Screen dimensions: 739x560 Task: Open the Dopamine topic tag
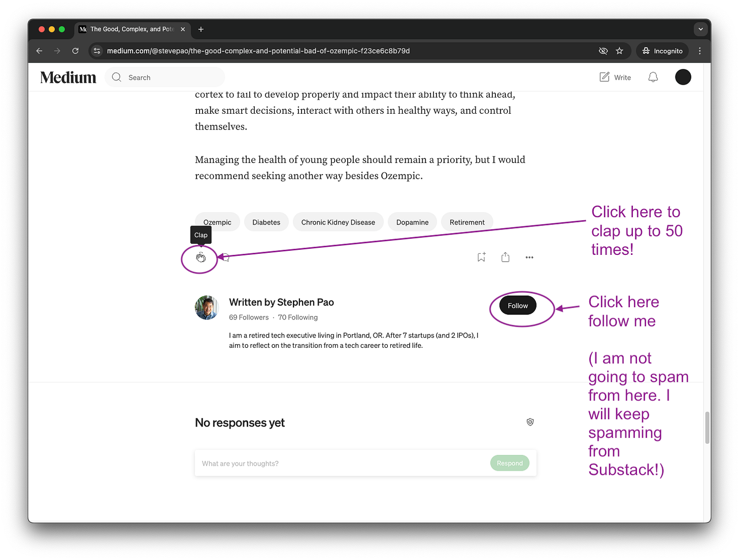tap(412, 222)
